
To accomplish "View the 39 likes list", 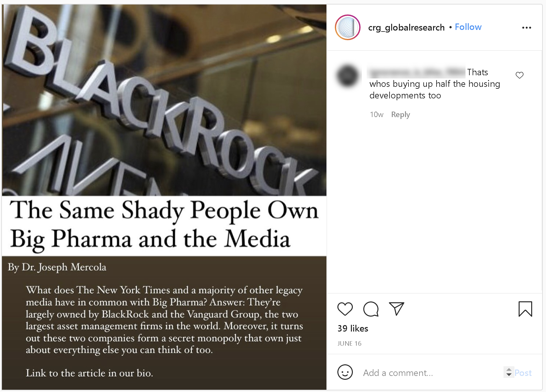I will 353,328.
